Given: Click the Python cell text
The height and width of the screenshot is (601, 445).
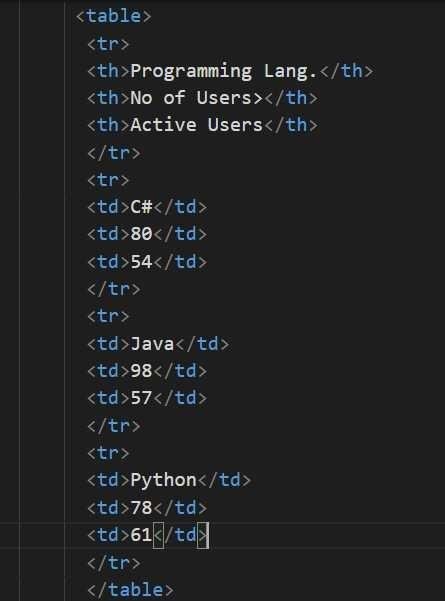Looking at the screenshot, I should coord(163,480).
